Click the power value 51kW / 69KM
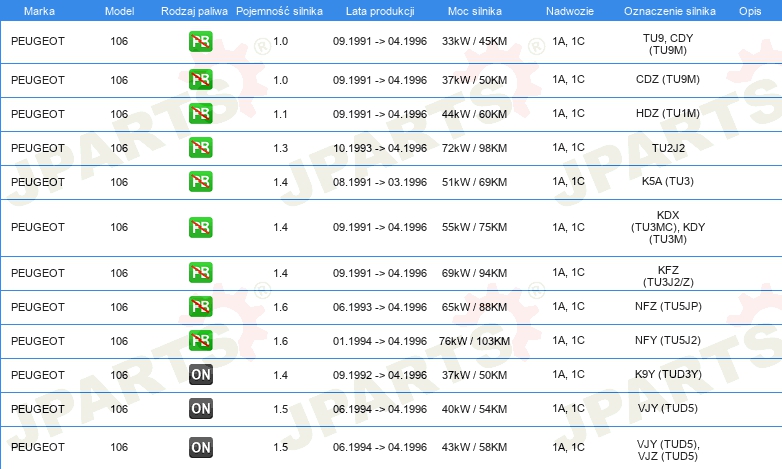782x469 pixels. 474,182
